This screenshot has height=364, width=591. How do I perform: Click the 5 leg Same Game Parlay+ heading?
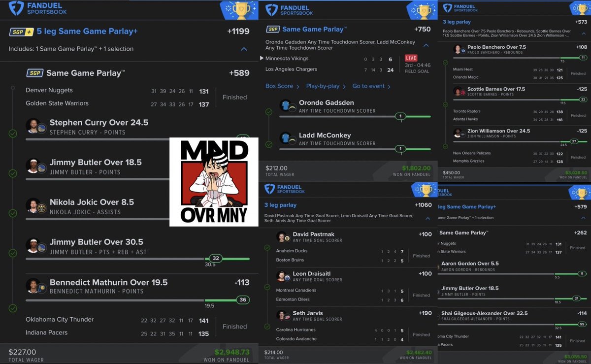(x=87, y=32)
